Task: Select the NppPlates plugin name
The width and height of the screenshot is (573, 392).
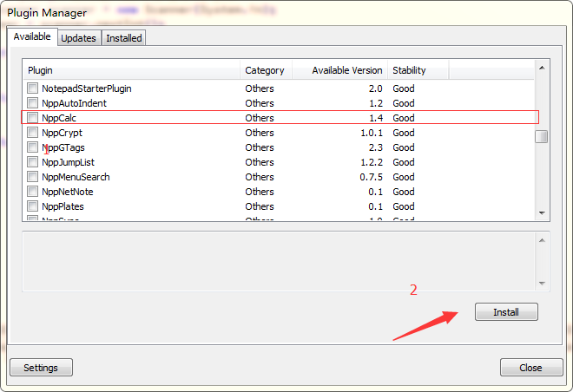Action: pos(63,206)
